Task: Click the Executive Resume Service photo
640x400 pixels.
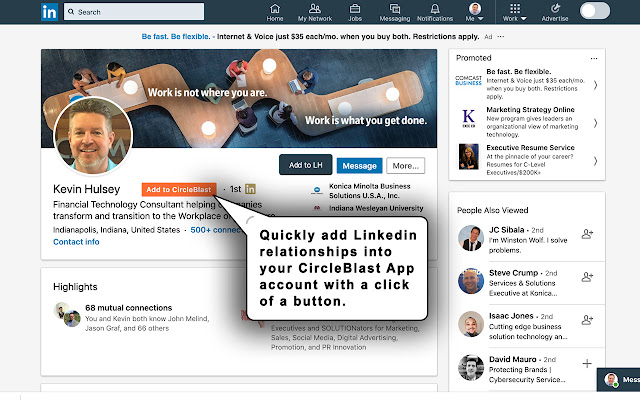Action: tap(469, 156)
